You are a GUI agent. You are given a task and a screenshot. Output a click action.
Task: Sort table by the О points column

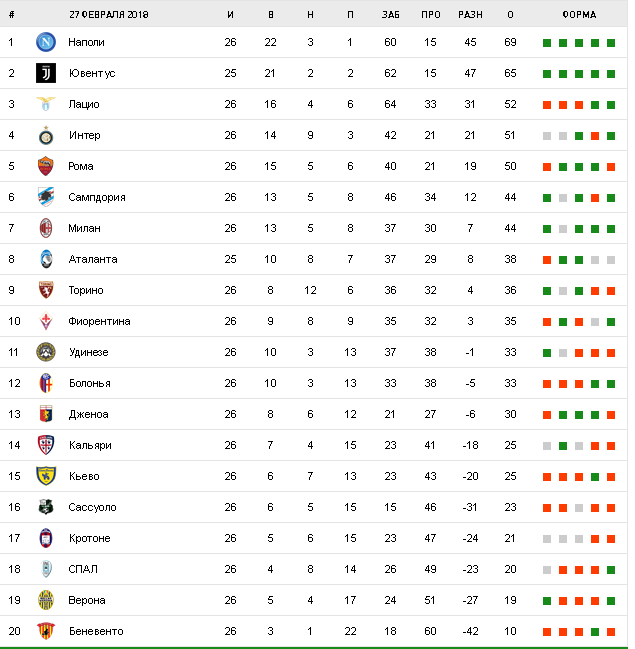[x=510, y=14]
